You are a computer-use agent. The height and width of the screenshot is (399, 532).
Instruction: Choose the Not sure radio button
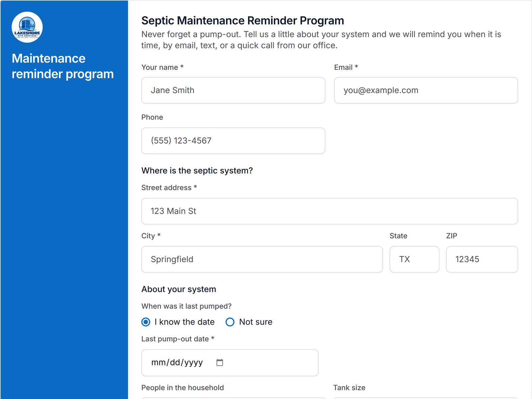click(x=230, y=322)
